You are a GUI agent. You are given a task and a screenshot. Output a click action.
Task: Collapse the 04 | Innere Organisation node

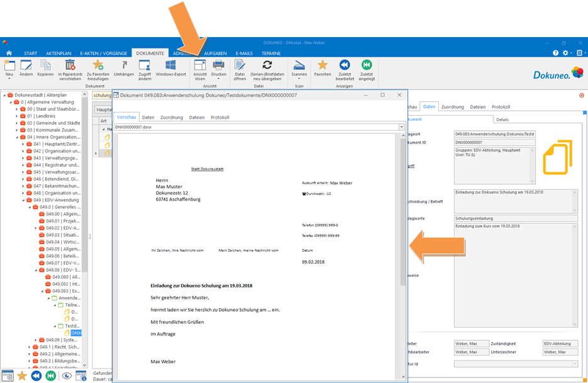pyautogui.click(x=16, y=137)
